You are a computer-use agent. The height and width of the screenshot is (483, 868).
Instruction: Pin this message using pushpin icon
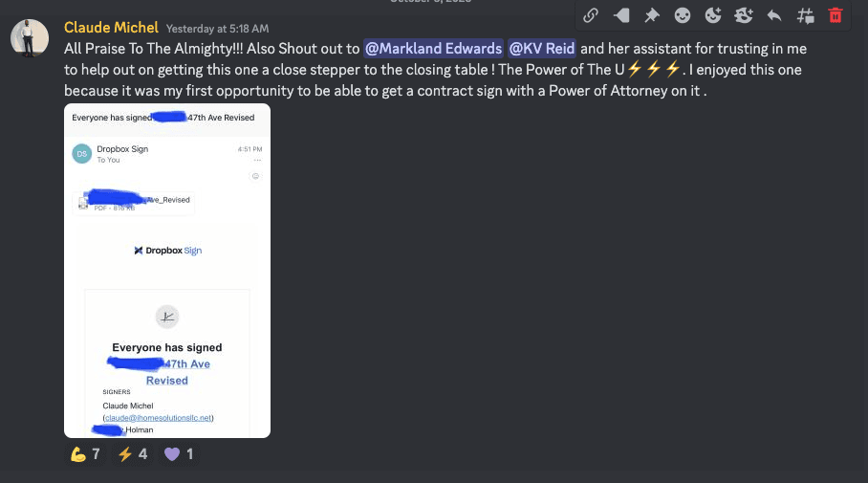pos(652,15)
